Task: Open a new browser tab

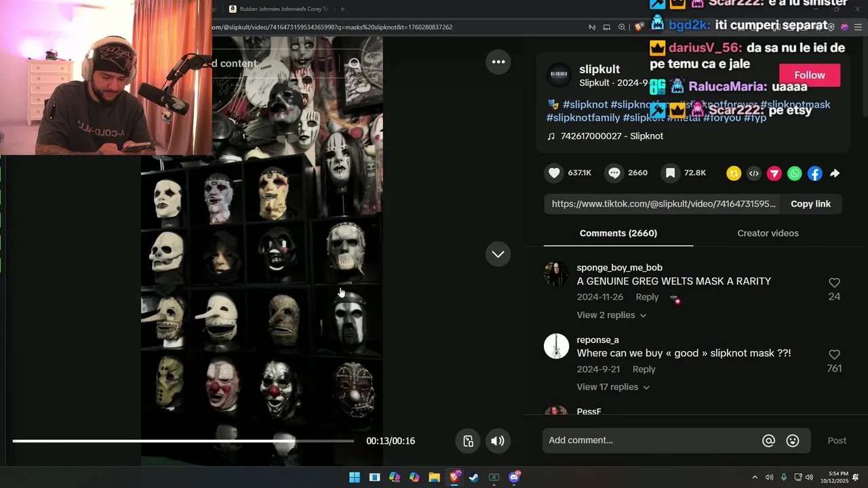Action: 342,9
